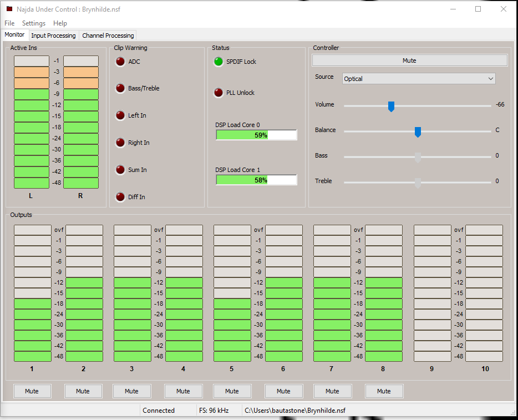Click the Mute button under output 6

click(x=283, y=391)
